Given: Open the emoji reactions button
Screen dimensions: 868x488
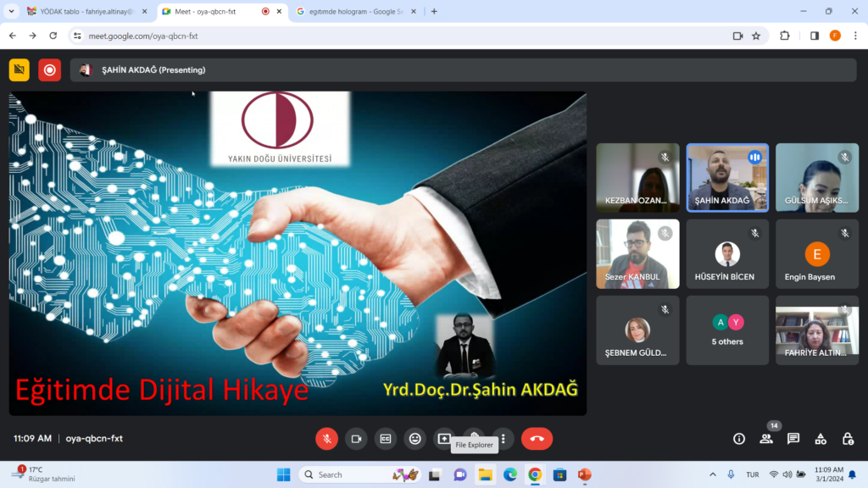Looking at the screenshot, I should coord(415,439).
